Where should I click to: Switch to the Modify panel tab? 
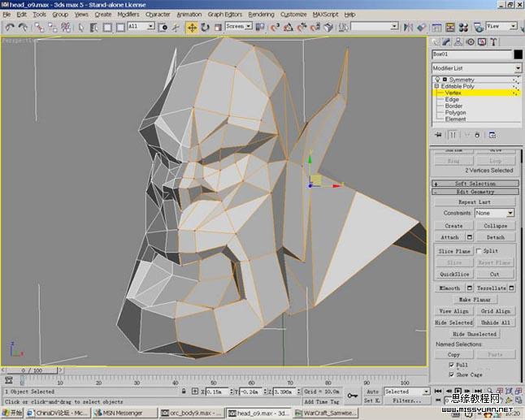coord(446,41)
